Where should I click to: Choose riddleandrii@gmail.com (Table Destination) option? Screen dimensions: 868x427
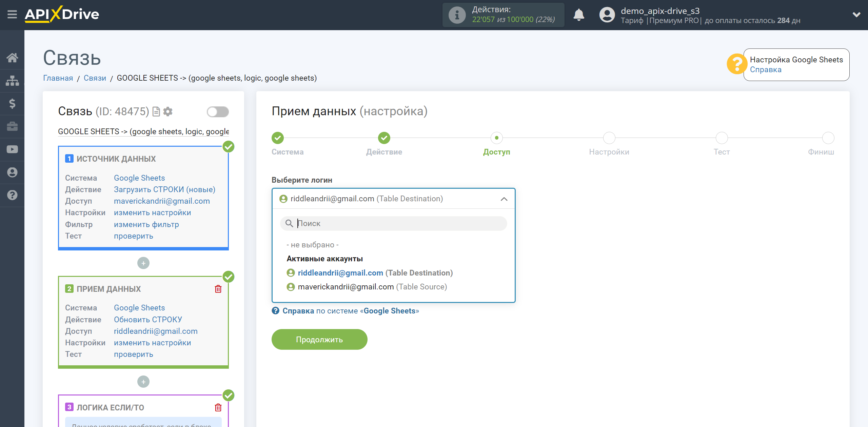(370, 273)
